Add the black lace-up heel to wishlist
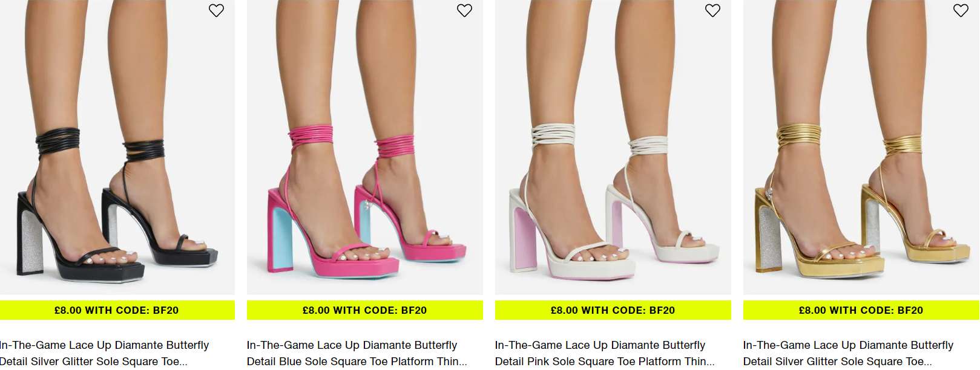This screenshot has width=980, height=370. (216, 10)
